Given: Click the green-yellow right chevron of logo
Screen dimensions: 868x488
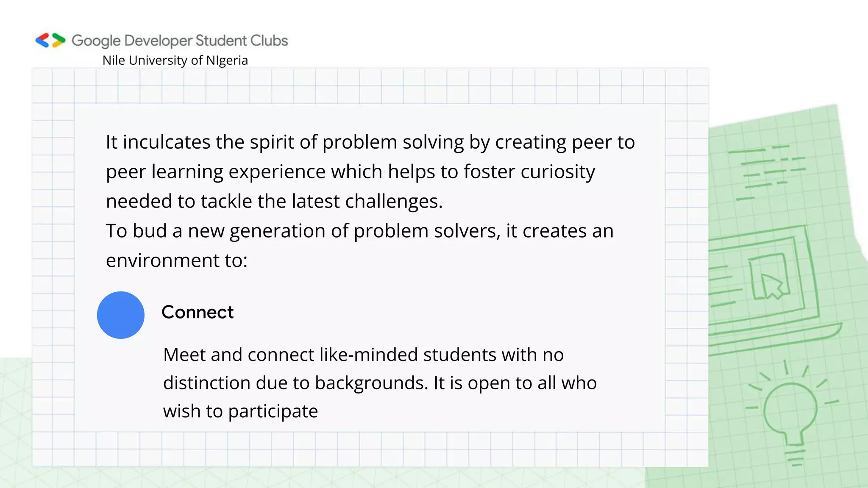Looking at the screenshot, I should [x=58, y=41].
